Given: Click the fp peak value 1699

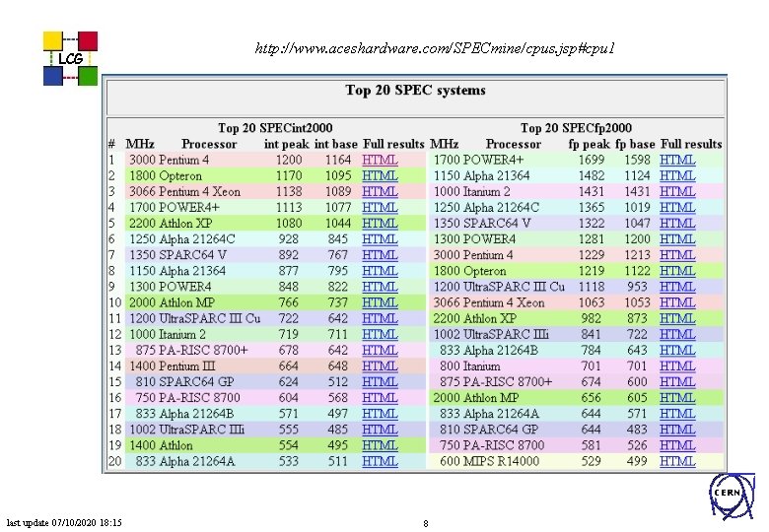Looking at the screenshot, I should coord(592,160).
